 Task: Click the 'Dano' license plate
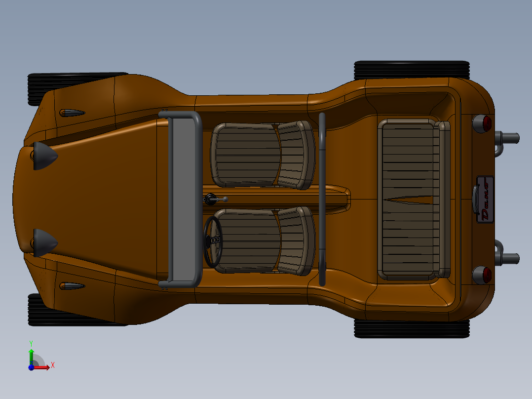(485, 199)
